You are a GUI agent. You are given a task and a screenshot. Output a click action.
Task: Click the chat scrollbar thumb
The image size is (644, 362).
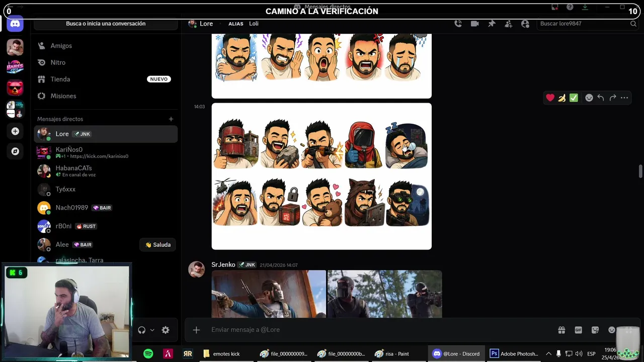(640, 171)
